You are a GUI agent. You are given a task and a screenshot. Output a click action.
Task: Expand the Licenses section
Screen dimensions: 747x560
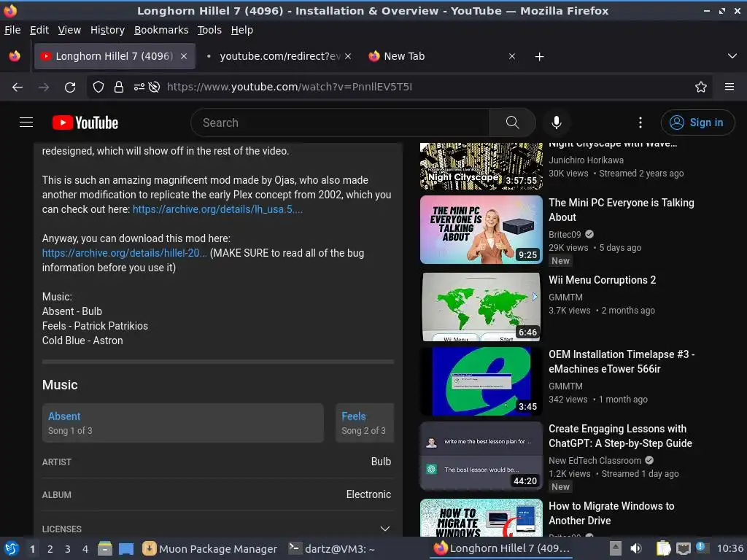pyautogui.click(x=385, y=529)
